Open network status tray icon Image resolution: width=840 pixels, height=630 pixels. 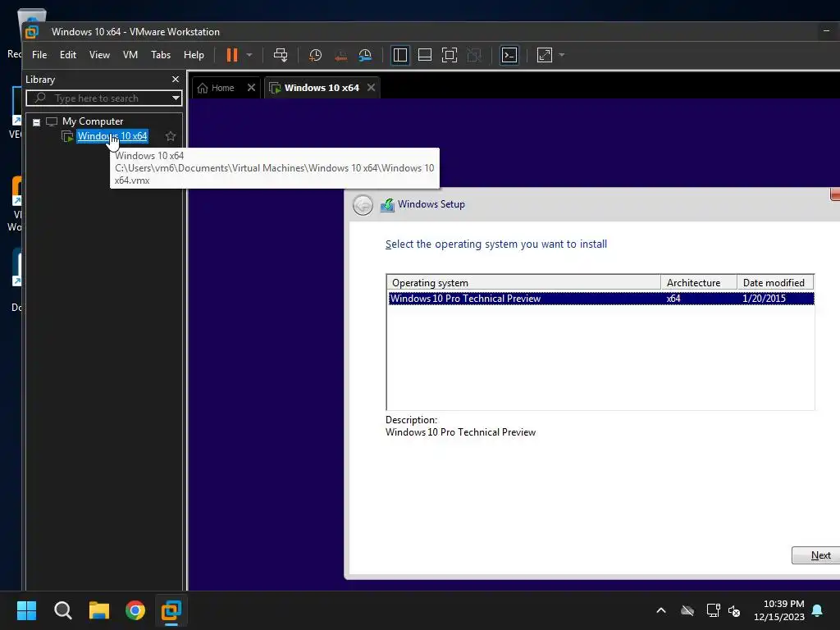click(x=713, y=610)
